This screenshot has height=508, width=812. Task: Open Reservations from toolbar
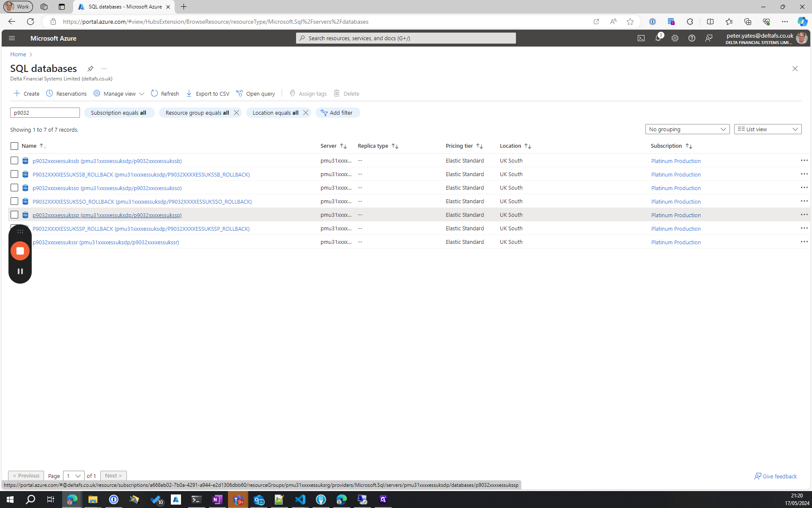(x=66, y=94)
